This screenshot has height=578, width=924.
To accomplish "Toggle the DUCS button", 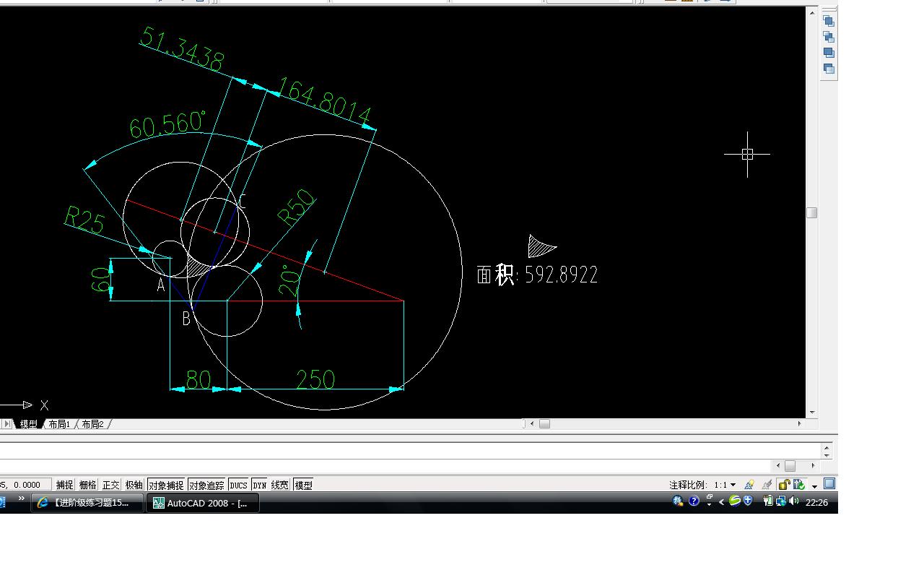I will click(x=238, y=485).
